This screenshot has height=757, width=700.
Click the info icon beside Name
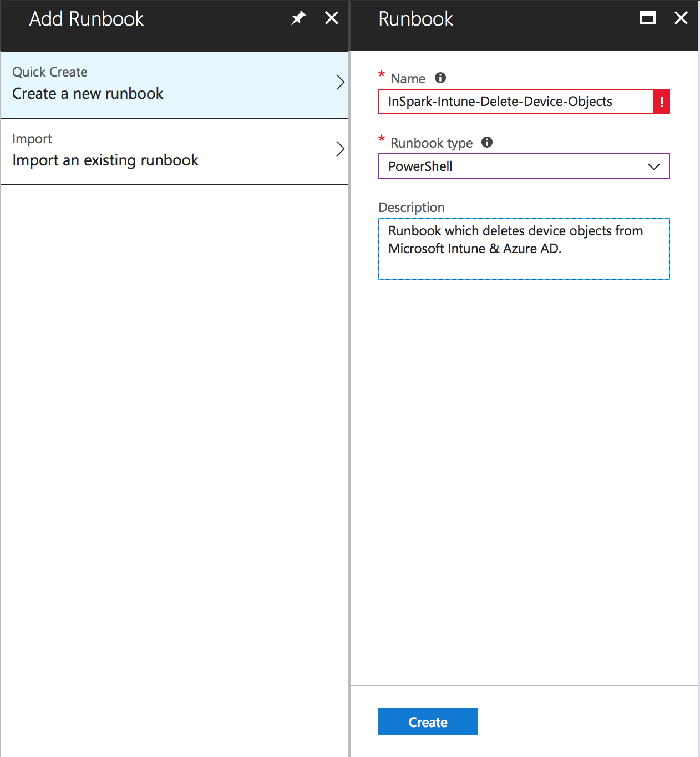pos(440,78)
